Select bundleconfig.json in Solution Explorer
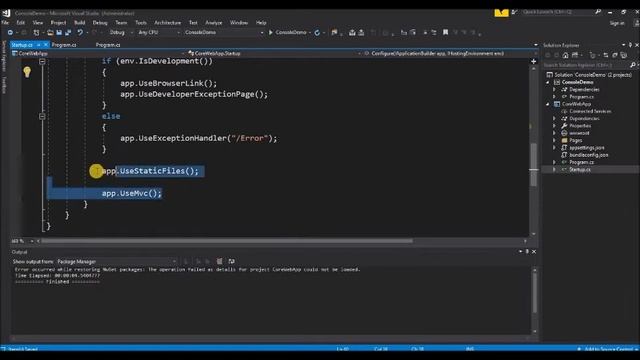The image size is (640, 360). (x=589, y=155)
